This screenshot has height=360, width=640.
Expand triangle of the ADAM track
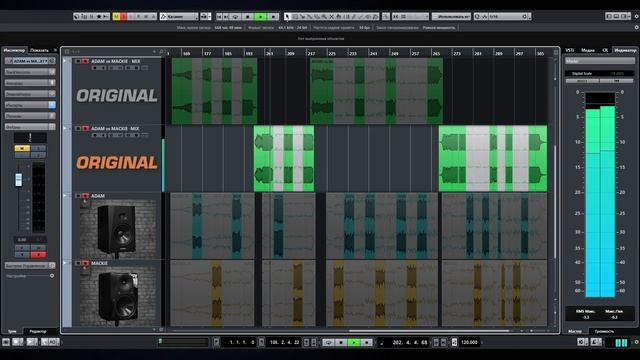coord(64,196)
